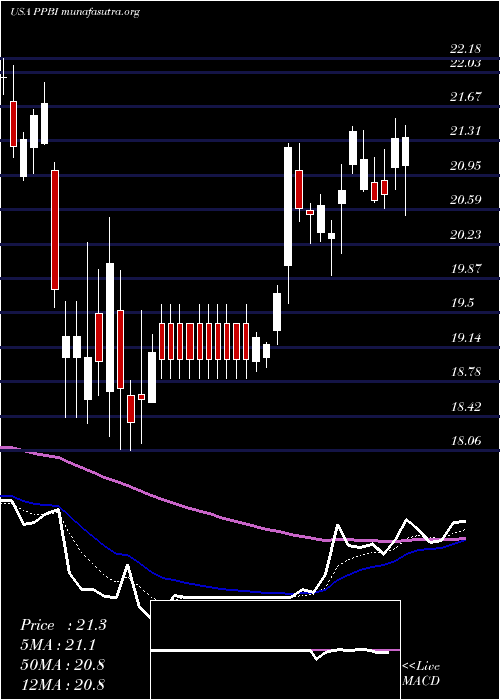Screen dimensions: 500x700
Task: Click the 20.59 price axis label
Action: tap(466, 200)
